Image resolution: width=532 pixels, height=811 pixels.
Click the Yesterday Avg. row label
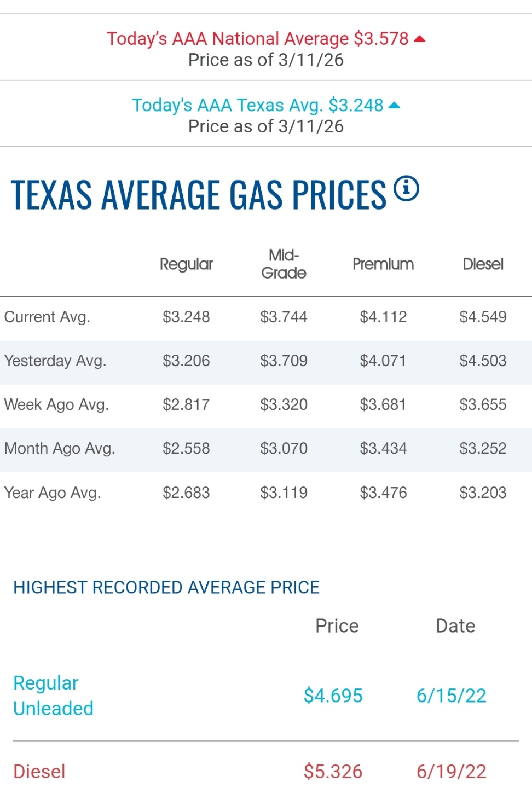[55, 361]
